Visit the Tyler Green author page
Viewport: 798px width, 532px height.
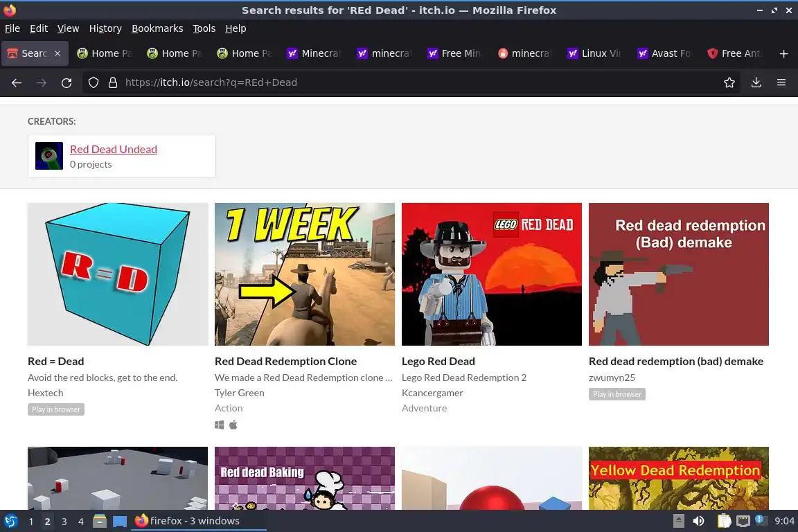tap(239, 393)
